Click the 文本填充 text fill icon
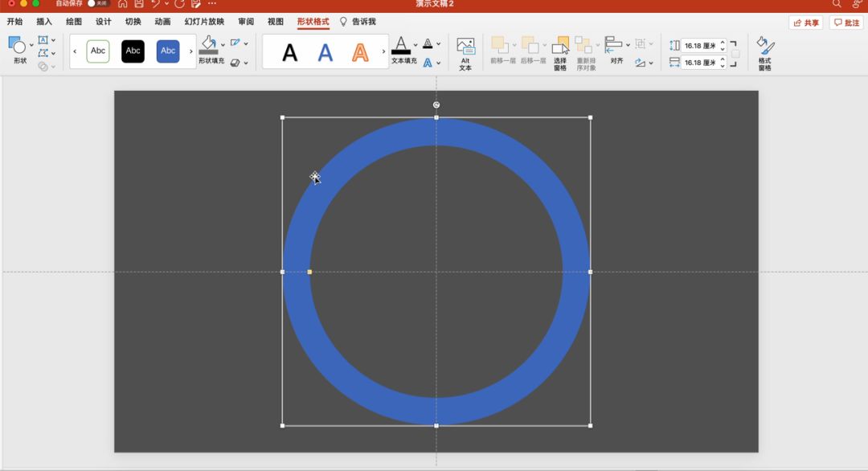Viewport: 868px width, 471px height. point(401,45)
